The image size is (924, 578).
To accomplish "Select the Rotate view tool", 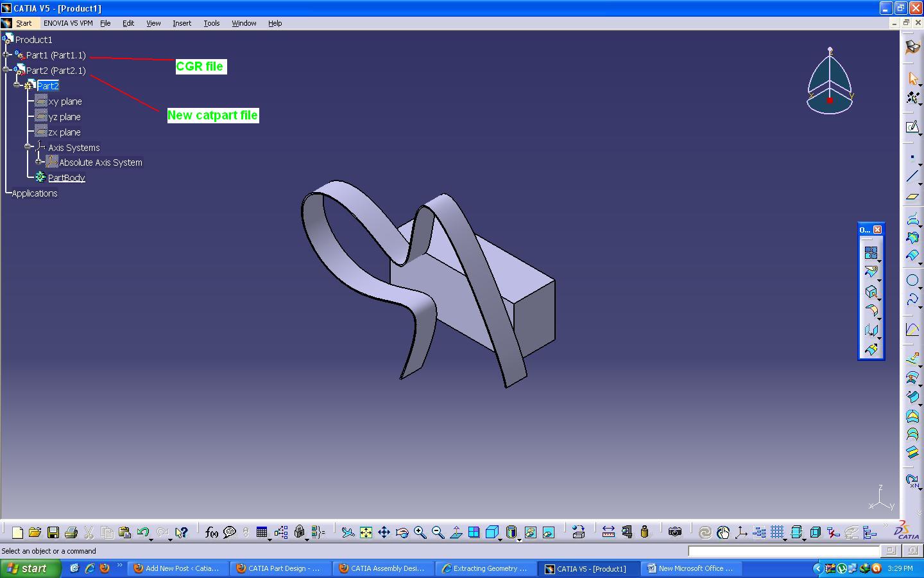I will 402,532.
